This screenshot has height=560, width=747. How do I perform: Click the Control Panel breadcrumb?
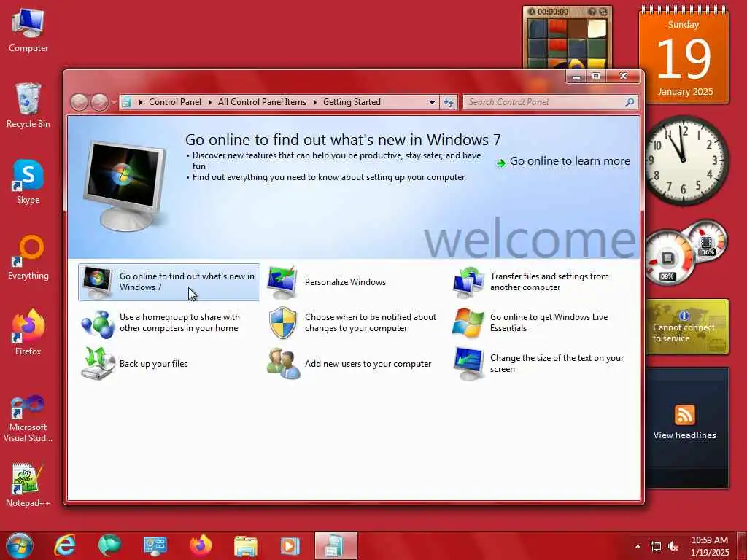tap(175, 102)
